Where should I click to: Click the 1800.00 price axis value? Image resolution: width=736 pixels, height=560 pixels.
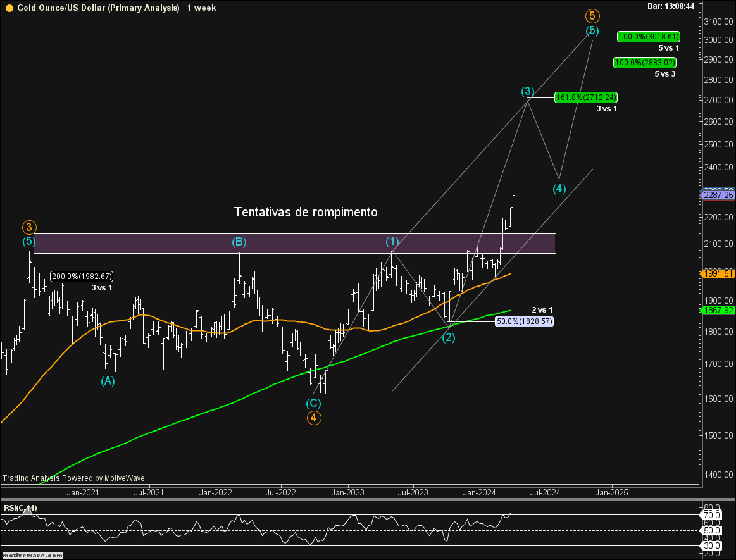[x=719, y=332]
